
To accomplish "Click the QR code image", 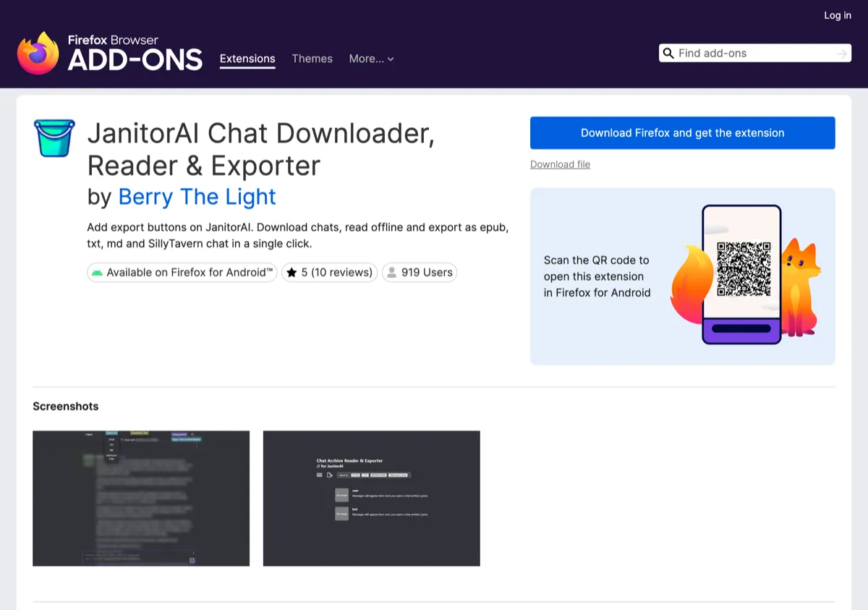I will tap(744, 269).
